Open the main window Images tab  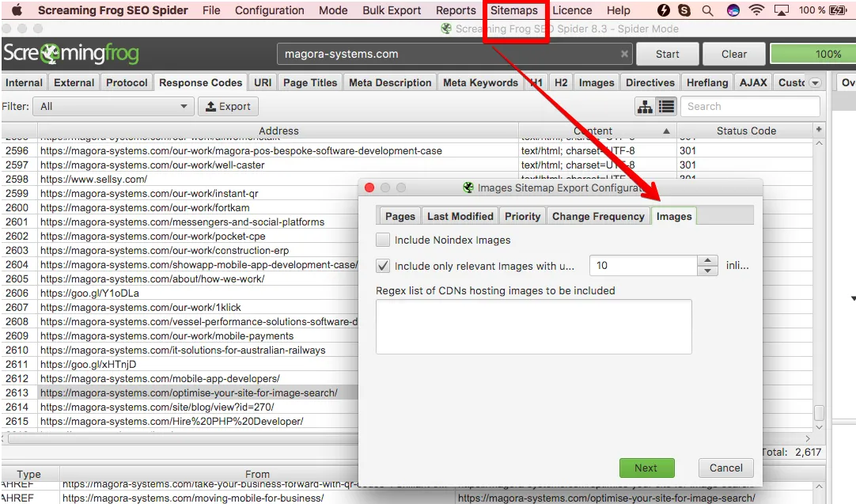(597, 82)
